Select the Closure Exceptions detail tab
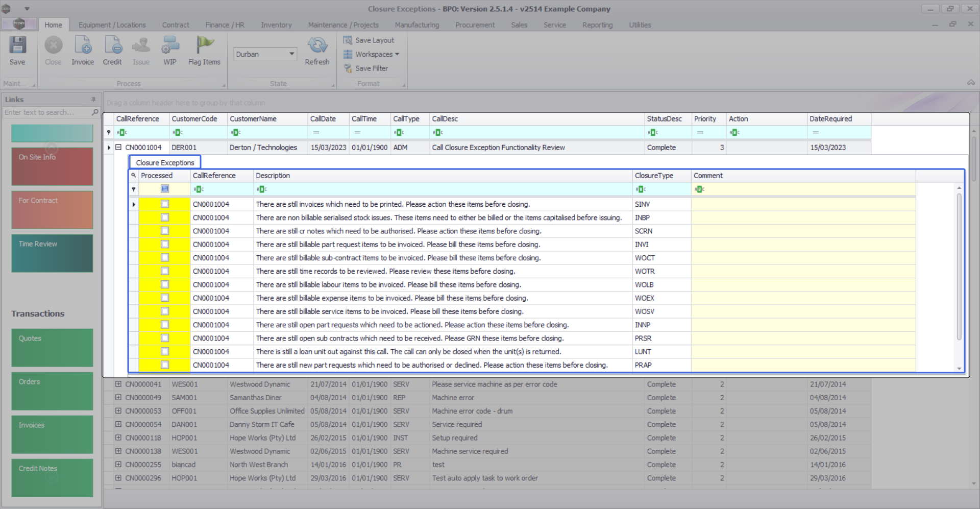Viewport: 980px width, 509px height. coord(165,162)
